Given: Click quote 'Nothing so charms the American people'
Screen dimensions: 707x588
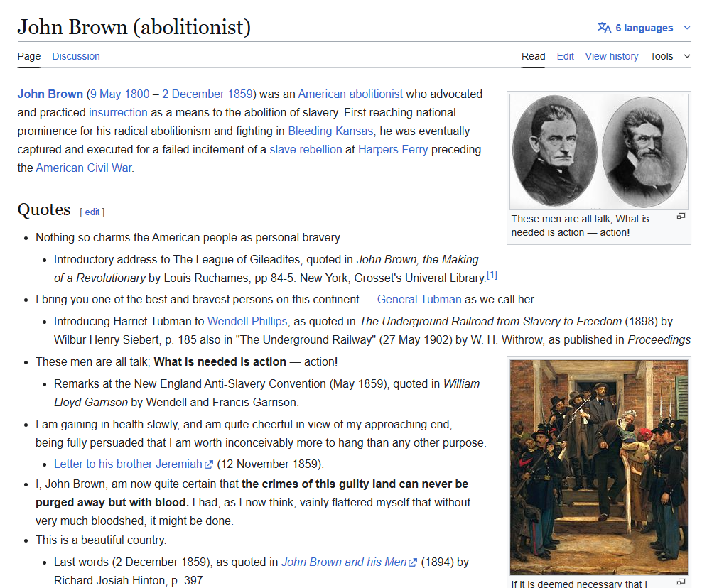Looking at the screenshot, I should point(188,238).
